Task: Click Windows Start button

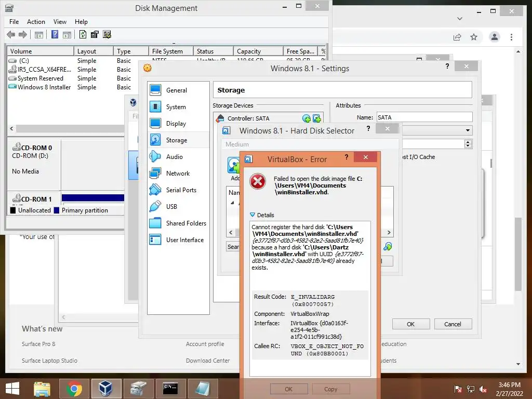Action: [12, 389]
